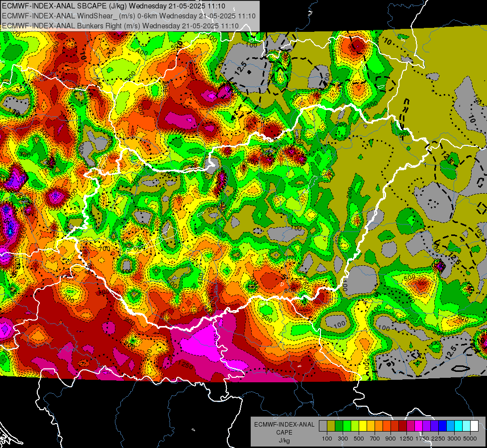Viewport: 487px width, 448px height.
Task: Click the 100 tick label in the legend
Action: point(327,439)
